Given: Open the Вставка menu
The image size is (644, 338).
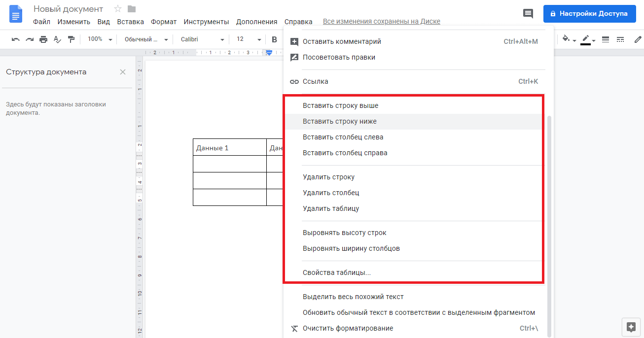Looking at the screenshot, I should pyautogui.click(x=130, y=22).
